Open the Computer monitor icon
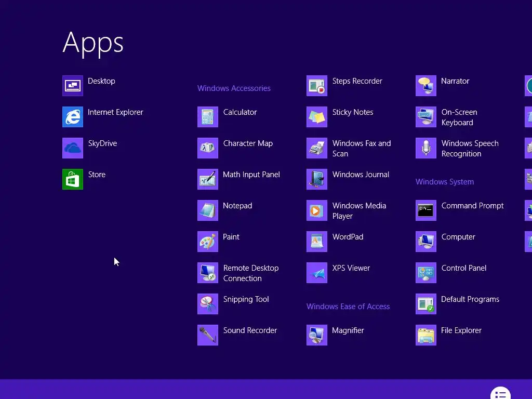The height and width of the screenshot is (399, 532). pos(426,242)
